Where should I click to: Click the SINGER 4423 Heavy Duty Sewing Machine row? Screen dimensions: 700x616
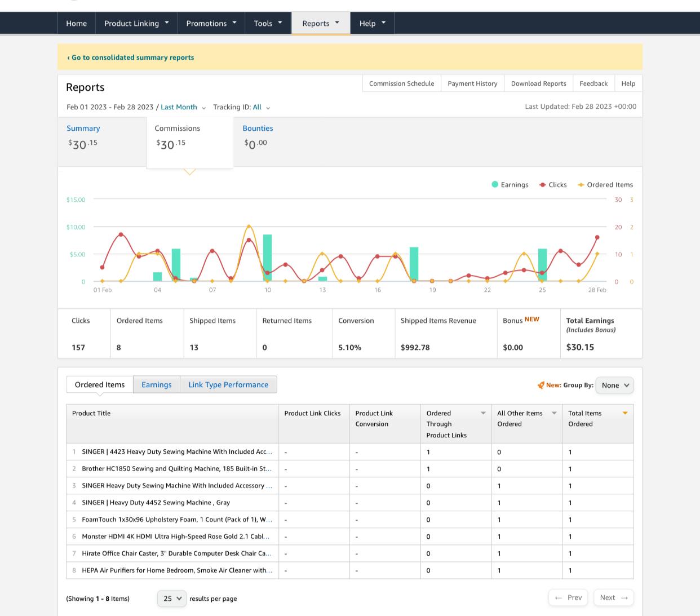[x=350, y=452]
